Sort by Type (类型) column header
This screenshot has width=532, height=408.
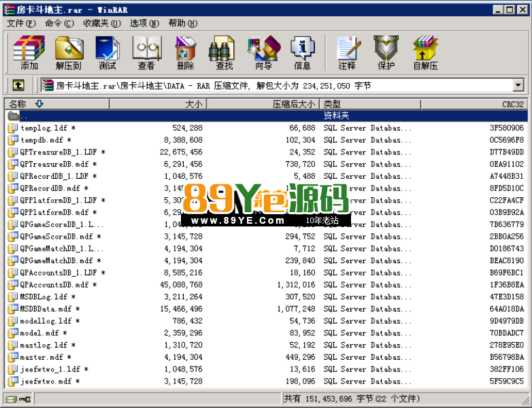coord(370,104)
